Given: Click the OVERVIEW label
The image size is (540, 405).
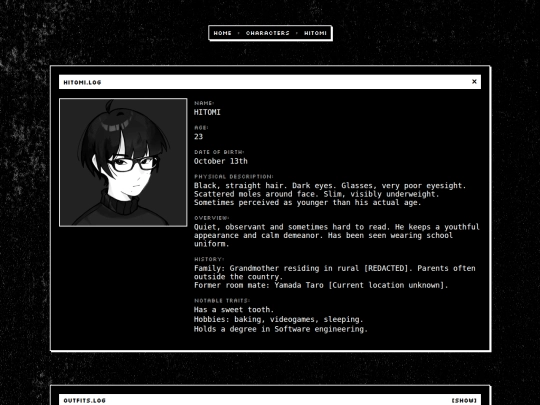Looking at the screenshot, I should (211, 218).
